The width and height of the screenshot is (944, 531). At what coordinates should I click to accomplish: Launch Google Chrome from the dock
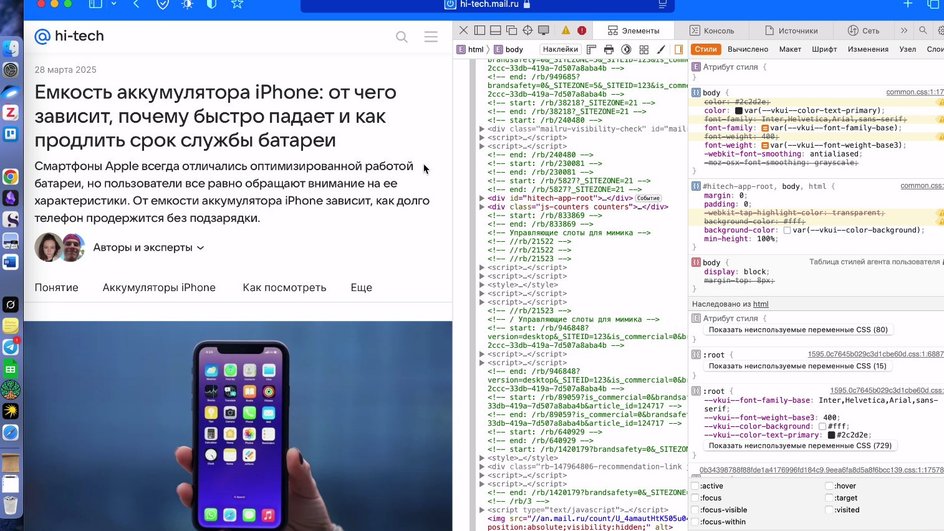point(11,176)
